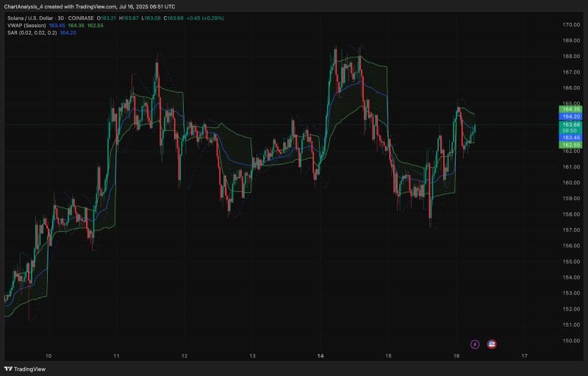Click the purple lightning bolt event icon
The image size is (588, 376).
coord(475,344)
